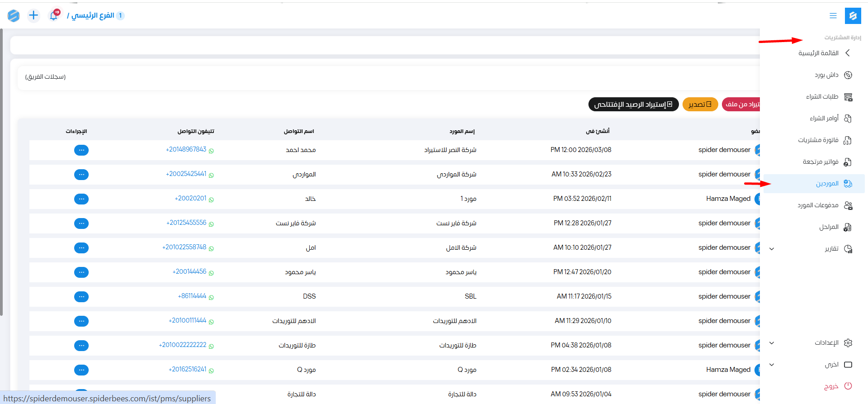Image resolution: width=868 pixels, height=404 pixels.
Task: Expand the تقارير reports submenu
Action: pos(772,249)
